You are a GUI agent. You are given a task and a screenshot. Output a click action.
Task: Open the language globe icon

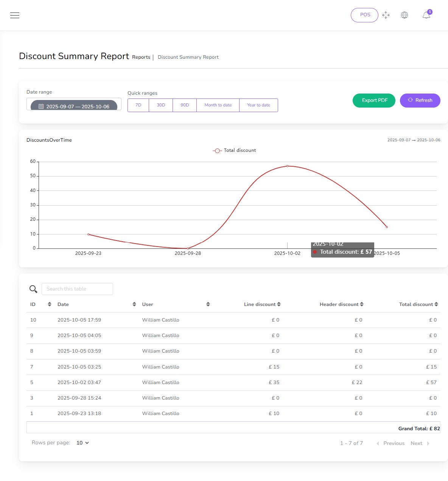coord(404,15)
